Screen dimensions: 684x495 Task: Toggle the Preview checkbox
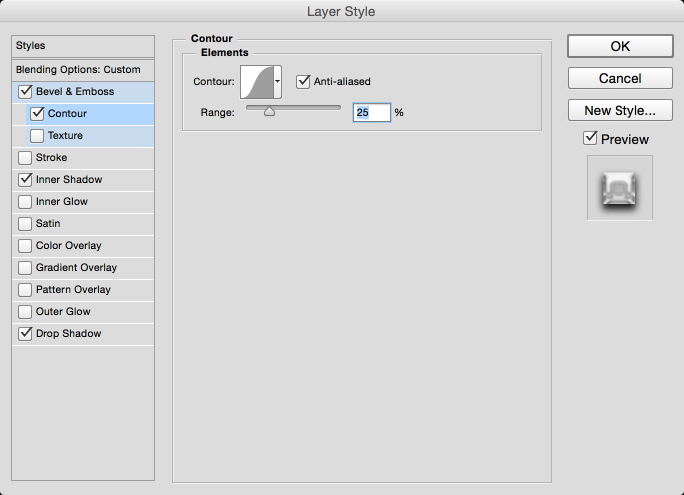(x=590, y=138)
